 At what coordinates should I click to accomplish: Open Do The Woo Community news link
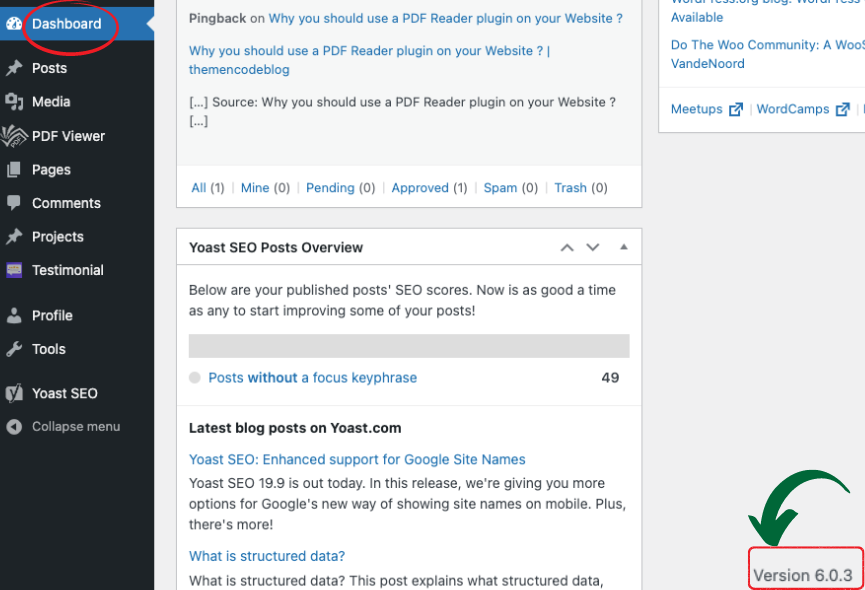[767, 54]
